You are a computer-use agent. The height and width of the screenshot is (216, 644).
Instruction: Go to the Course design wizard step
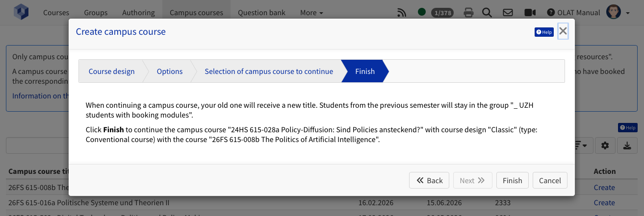pos(111,72)
